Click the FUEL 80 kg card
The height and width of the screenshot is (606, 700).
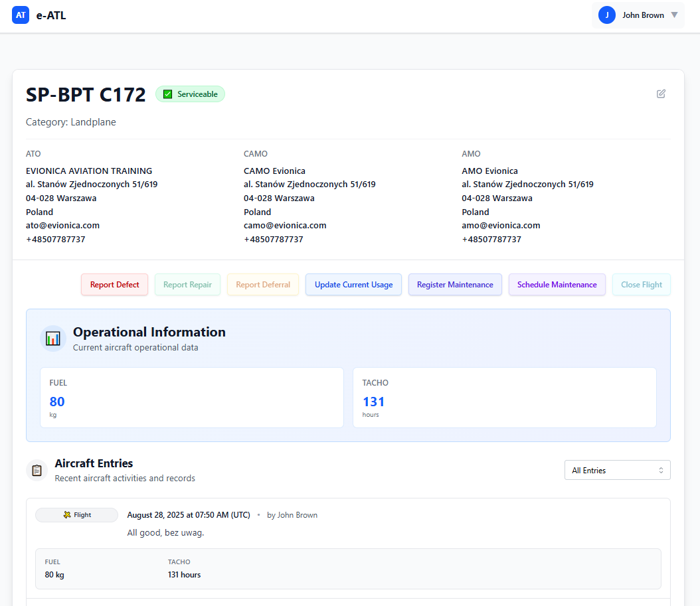(x=191, y=398)
